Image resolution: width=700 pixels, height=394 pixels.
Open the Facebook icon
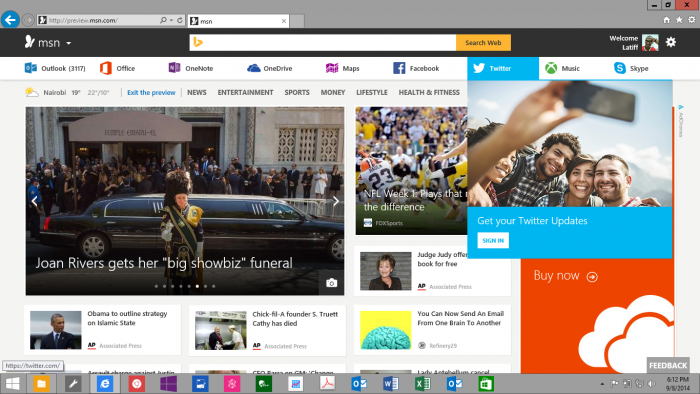point(399,68)
